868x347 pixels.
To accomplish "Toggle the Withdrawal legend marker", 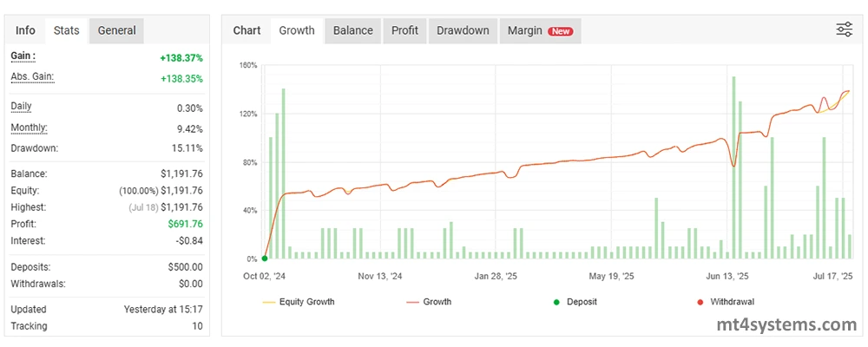I will click(x=723, y=302).
